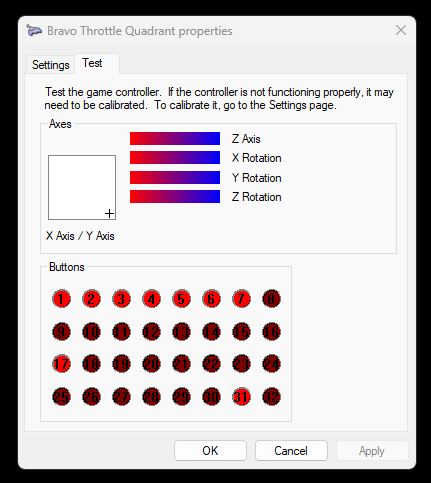
Task: Click button indicator 9
Action: (x=61, y=332)
